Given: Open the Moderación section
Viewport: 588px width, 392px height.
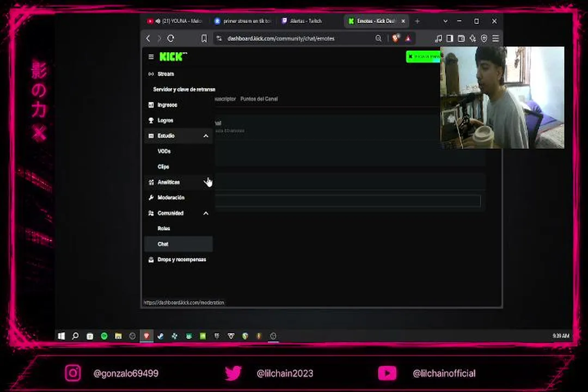Looking at the screenshot, I should click(x=171, y=198).
